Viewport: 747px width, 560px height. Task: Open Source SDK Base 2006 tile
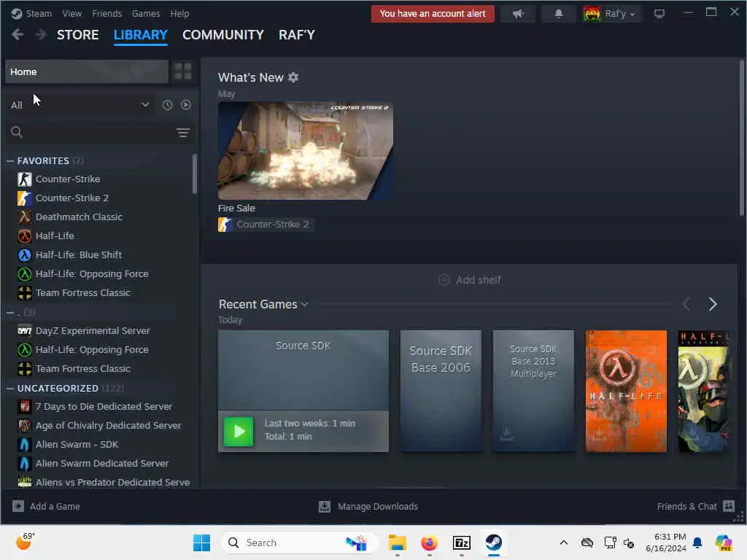(441, 391)
